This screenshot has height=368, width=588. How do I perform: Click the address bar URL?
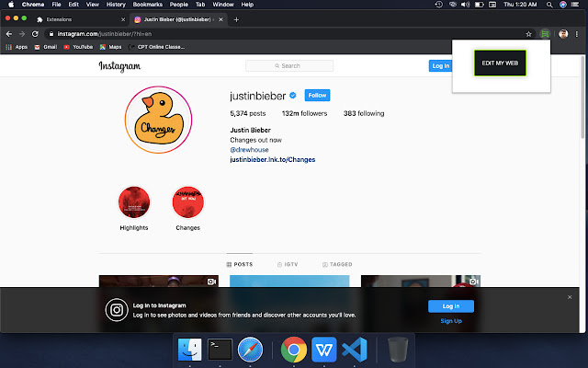tap(105, 34)
